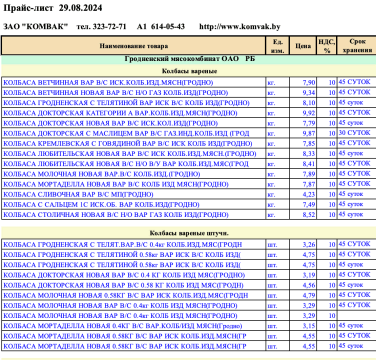
Task: Select the 'Колбасы вареные штучн.' category heading
Action: tap(189, 233)
